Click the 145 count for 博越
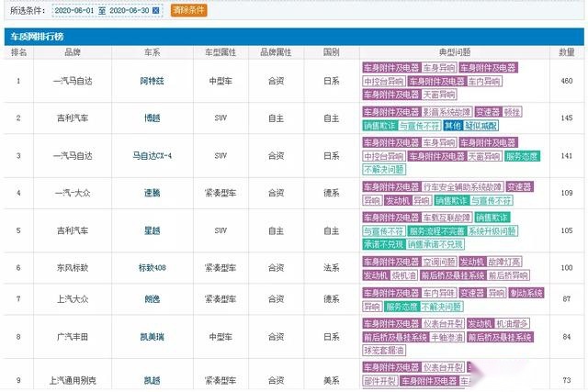The width and height of the screenshot is (588, 392). click(567, 118)
